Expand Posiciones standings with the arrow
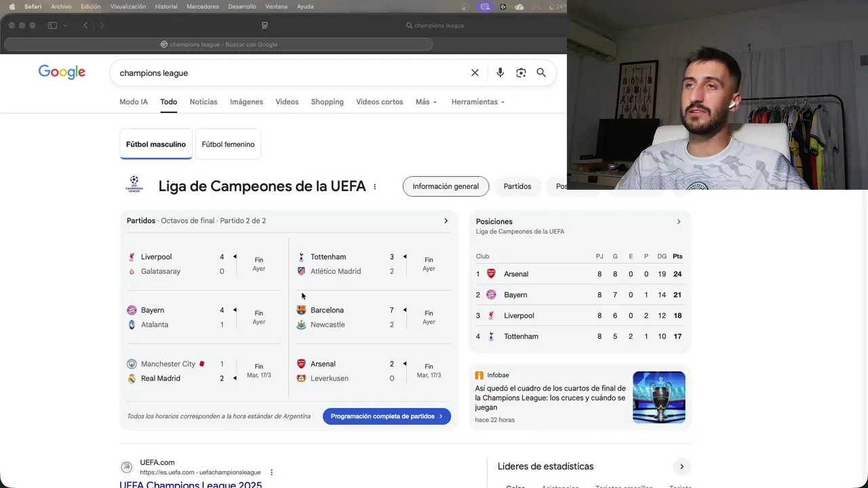The height and width of the screenshot is (488, 868). (679, 222)
